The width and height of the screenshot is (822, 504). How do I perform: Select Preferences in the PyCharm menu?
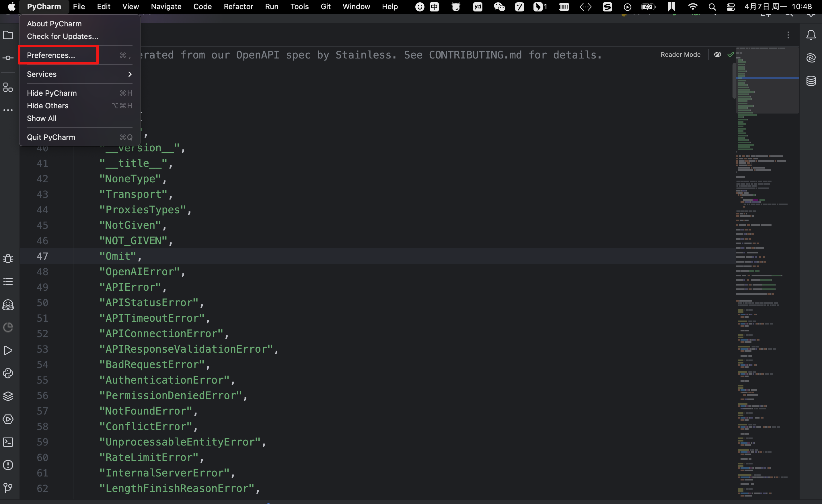pos(51,55)
